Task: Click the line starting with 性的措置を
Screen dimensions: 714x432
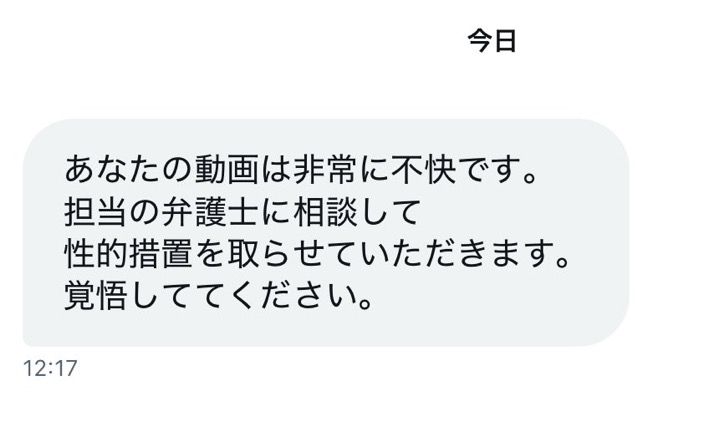Action: (317, 254)
